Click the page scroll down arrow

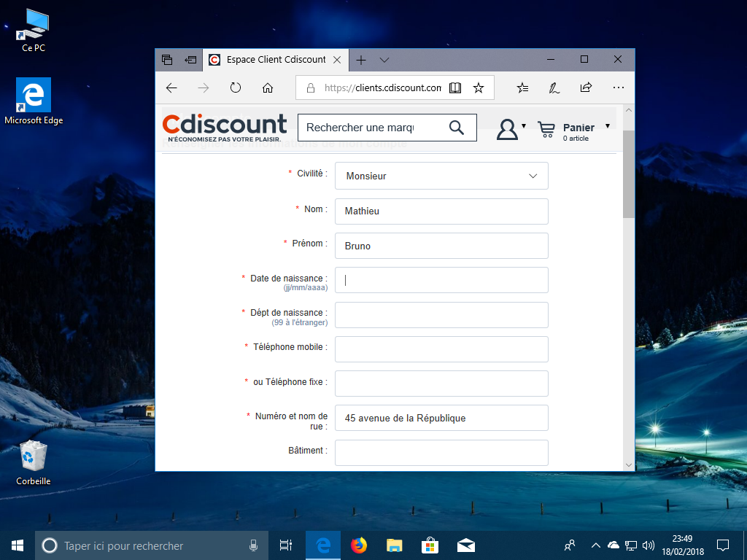click(x=628, y=465)
